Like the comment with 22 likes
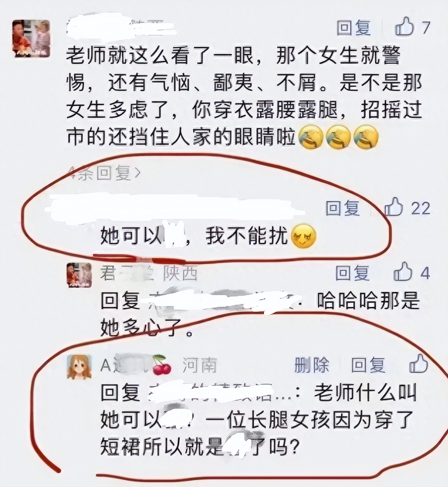 pos(394,207)
